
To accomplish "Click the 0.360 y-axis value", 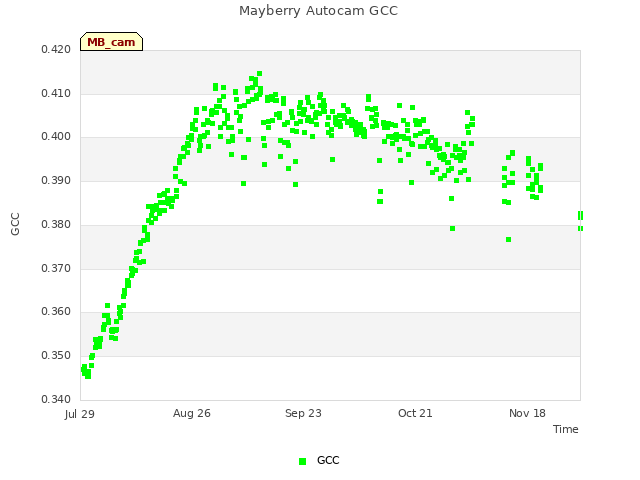I will (x=56, y=311).
